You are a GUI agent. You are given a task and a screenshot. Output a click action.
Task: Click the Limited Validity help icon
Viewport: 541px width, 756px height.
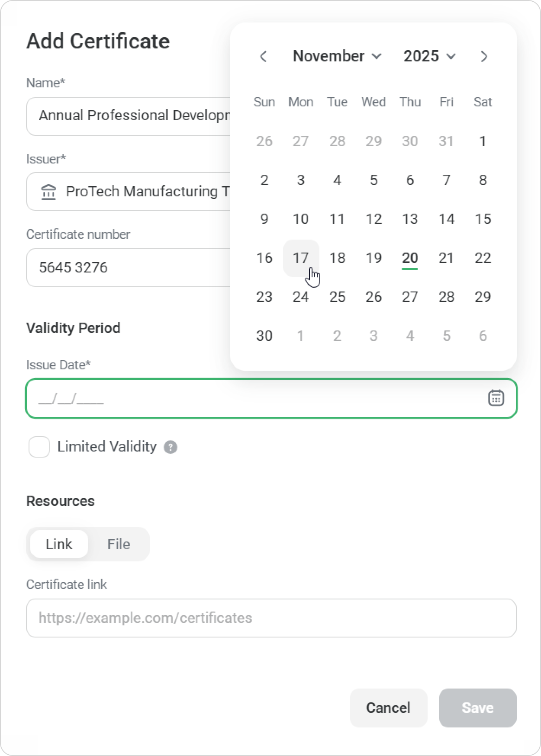point(171,447)
